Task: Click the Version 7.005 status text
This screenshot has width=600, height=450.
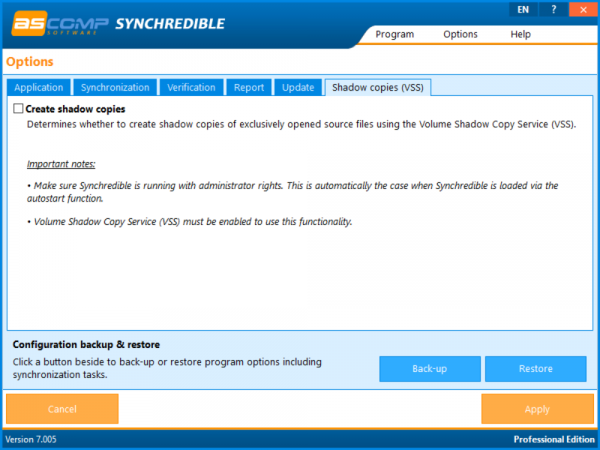Action: pyautogui.click(x=31, y=439)
